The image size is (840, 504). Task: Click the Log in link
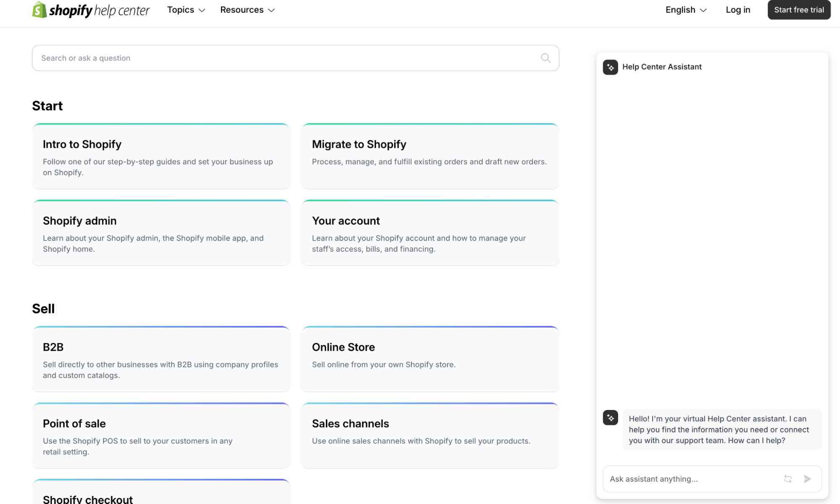click(x=737, y=10)
